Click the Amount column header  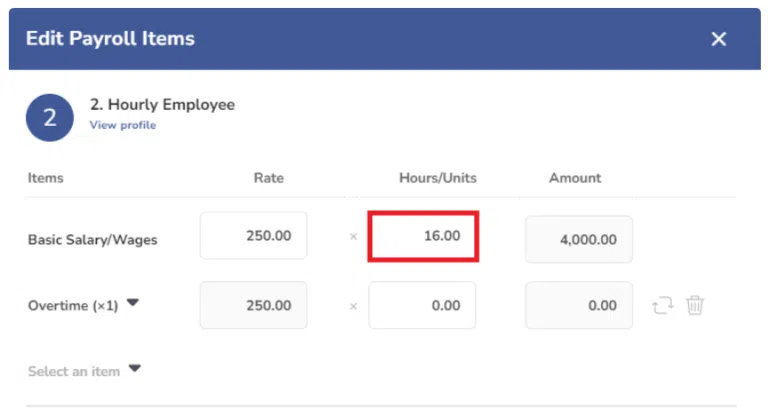pos(575,178)
